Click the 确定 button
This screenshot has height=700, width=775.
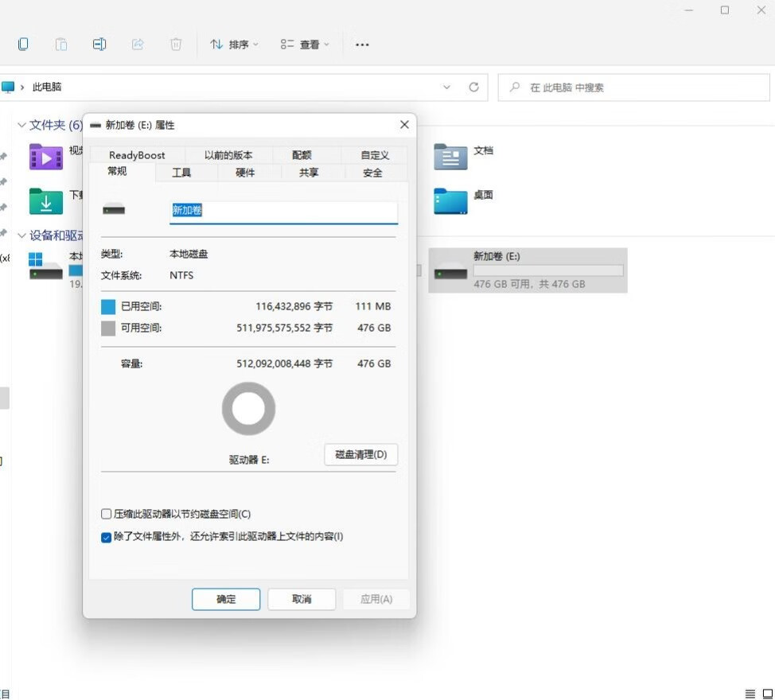coord(226,599)
